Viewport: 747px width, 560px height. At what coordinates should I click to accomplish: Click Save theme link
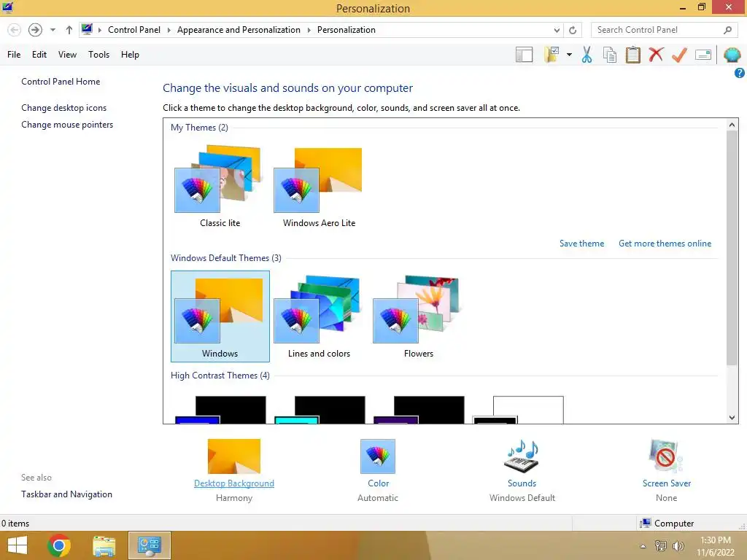tap(581, 244)
